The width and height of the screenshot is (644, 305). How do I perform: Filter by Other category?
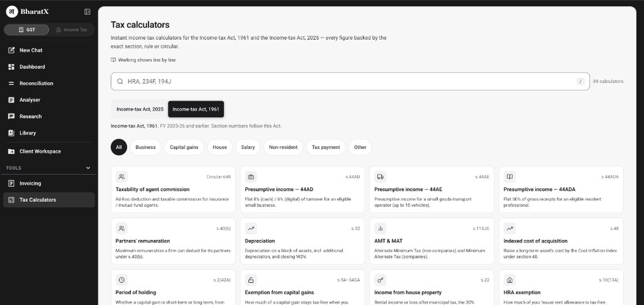coord(360,147)
